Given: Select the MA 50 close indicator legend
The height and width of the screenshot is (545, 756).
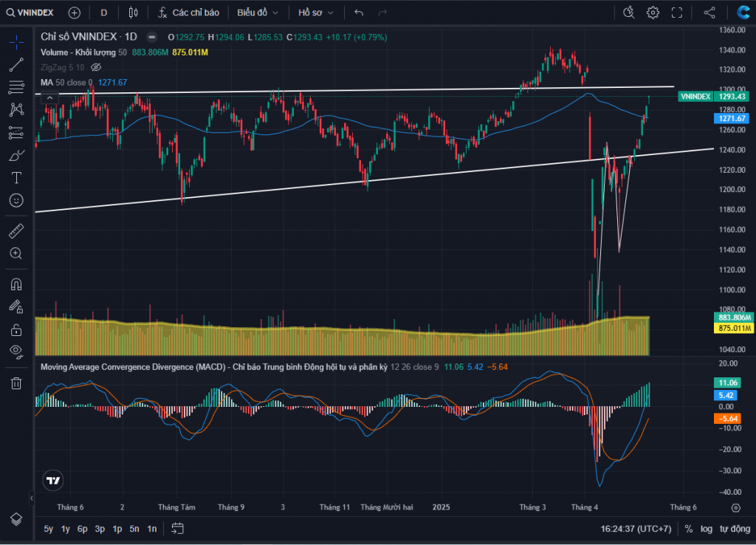Looking at the screenshot, I should click(66, 83).
